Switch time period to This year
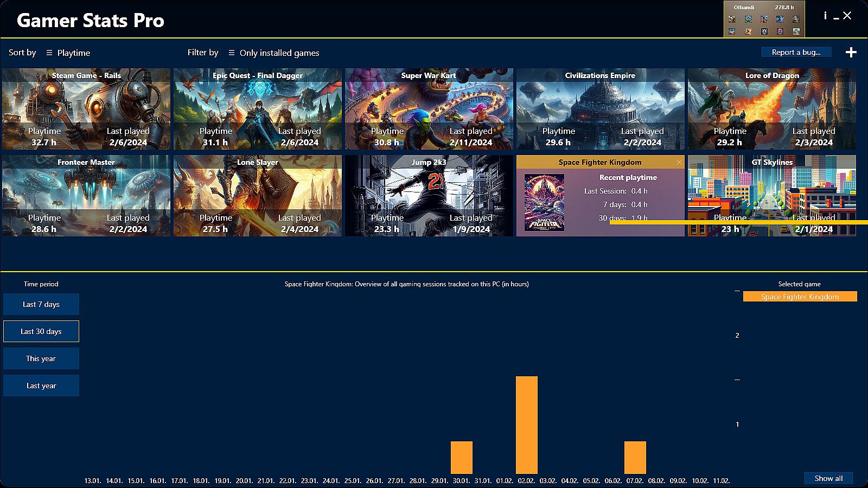The height and width of the screenshot is (488, 868). (41, 358)
